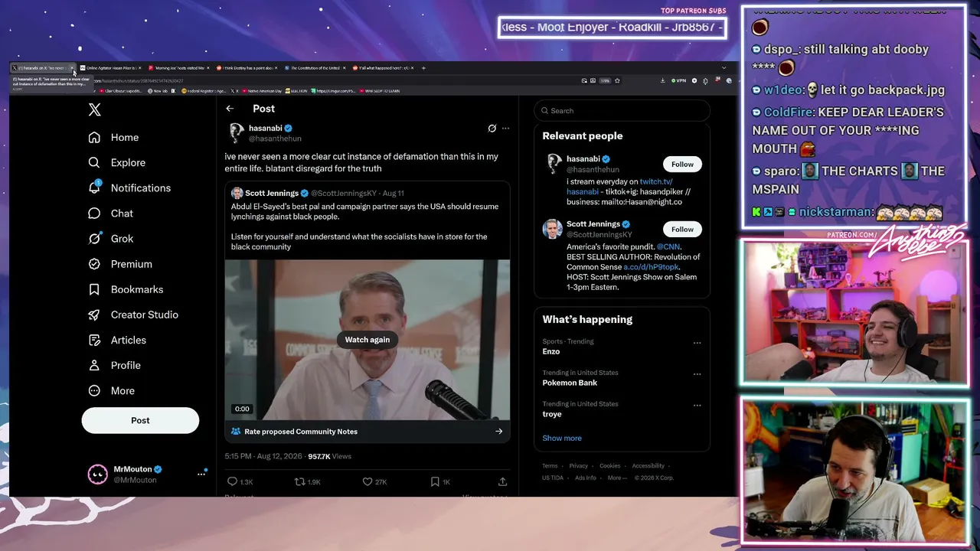The height and width of the screenshot is (551, 980).
Task: Expand the More menu in the sidebar
Action: 111,390
